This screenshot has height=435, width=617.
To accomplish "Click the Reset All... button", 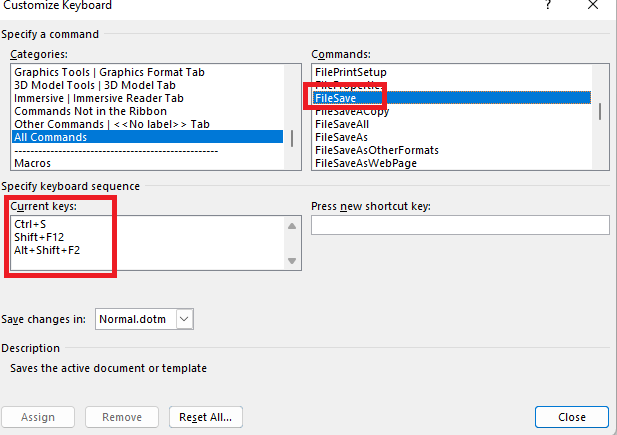I will [x=205, y=417].
